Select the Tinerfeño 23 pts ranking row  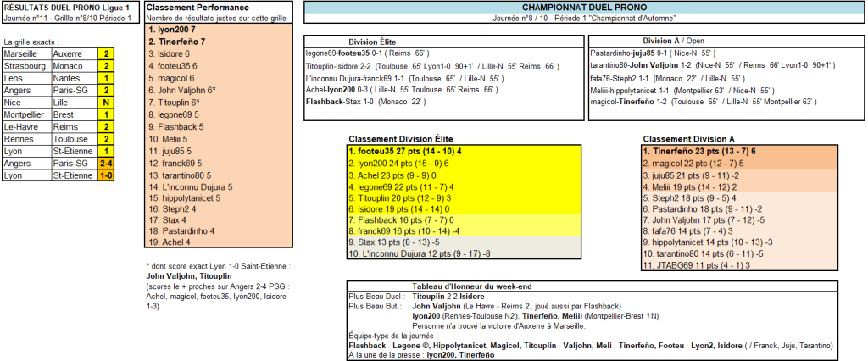(x=699, y=151)
